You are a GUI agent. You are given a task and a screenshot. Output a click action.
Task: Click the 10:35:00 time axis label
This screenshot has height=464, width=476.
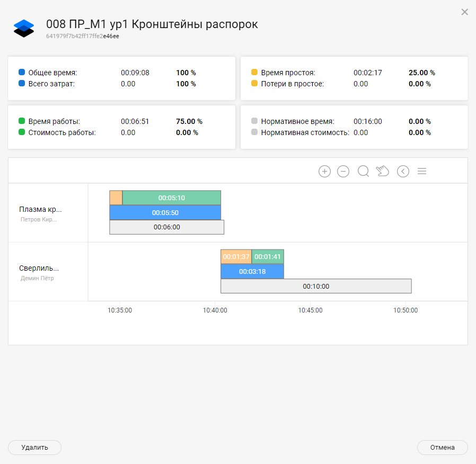point(120,310)
